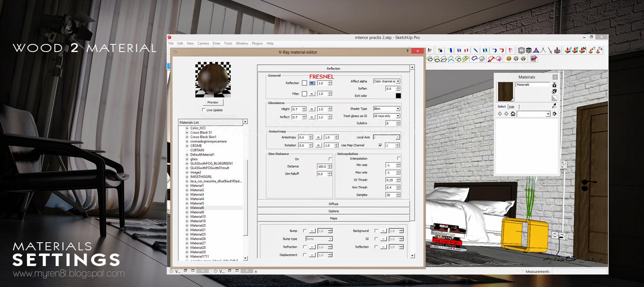Select the blue arc shape tool icon
This screenshot has width=644, height=287.
pyautogui.click(x=451, y=59)
